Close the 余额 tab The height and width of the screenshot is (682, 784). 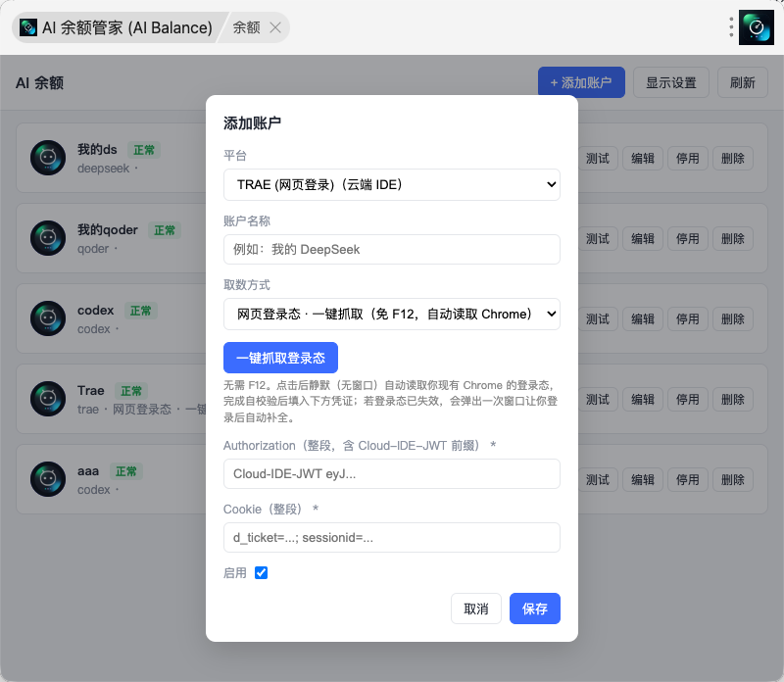coord(275,27)
